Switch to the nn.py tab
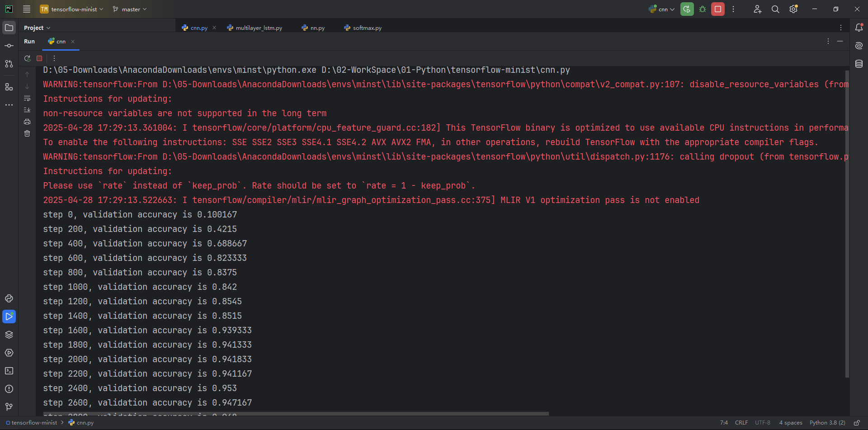 point(313,28)
